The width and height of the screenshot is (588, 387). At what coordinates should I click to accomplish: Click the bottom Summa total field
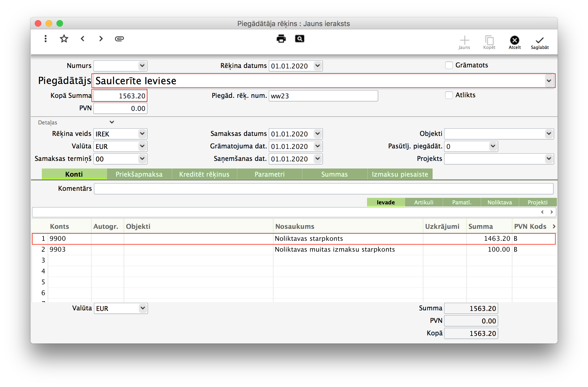coord(471,308)
